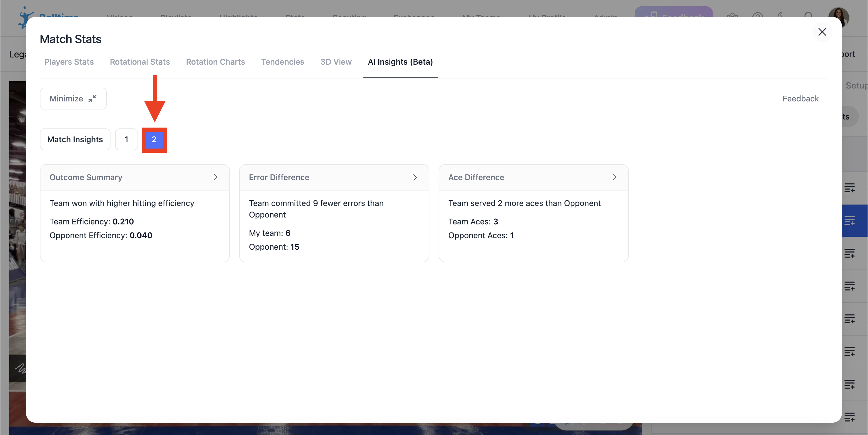Expand the Outcome Summary chevron
Image resolution: width=868 pixels, height=435 pixels.
click(x=215, y=177)
